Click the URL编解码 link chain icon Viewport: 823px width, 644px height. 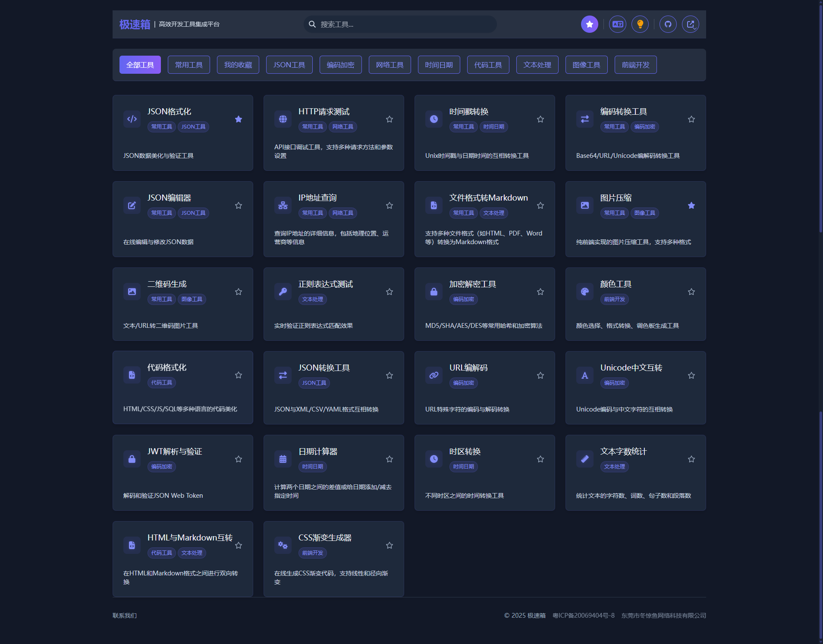pos(434,375)
